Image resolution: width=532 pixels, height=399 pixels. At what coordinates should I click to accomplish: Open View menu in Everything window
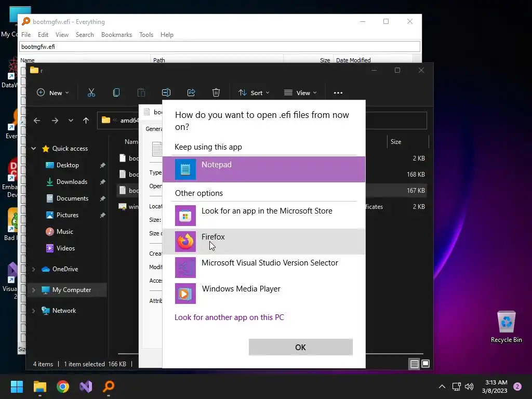(x=62, y=35)
